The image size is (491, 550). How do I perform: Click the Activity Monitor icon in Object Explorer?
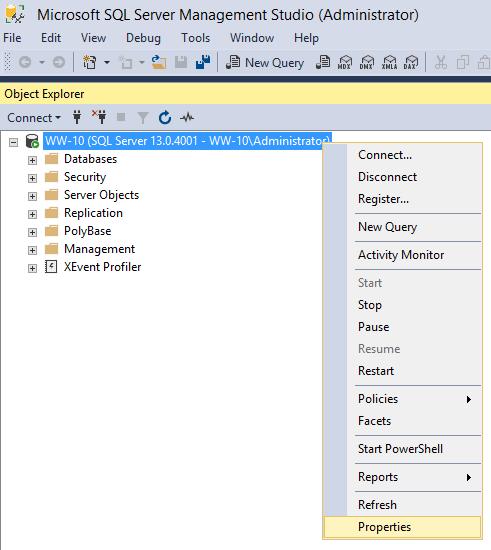click(x=187, y=117)
